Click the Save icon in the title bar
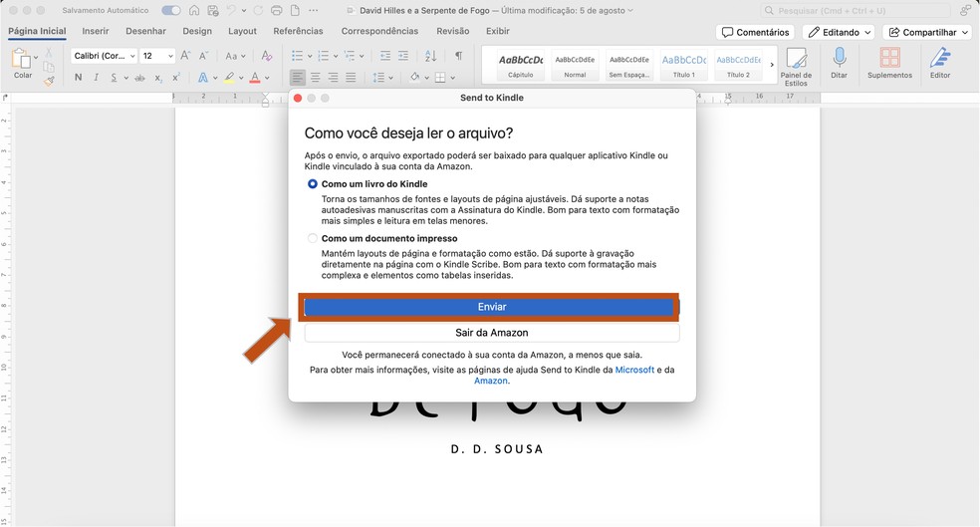 (213, 11)
